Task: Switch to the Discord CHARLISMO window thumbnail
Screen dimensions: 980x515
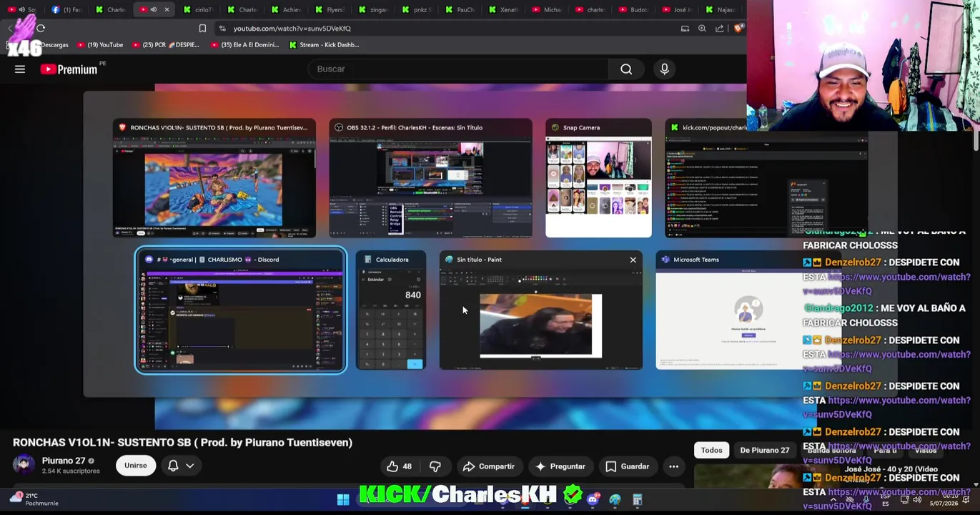Action: pos(241,310)
